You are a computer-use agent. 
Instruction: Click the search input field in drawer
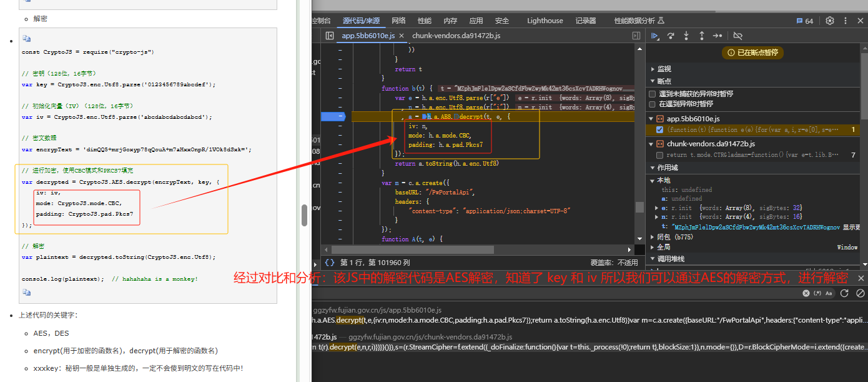[556, 293]
